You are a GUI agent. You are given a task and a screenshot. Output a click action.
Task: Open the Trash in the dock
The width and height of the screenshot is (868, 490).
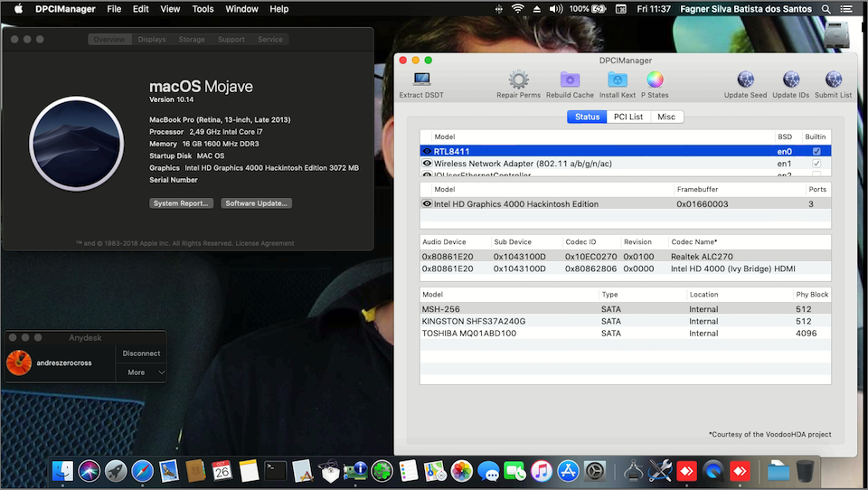tap(805, 471)
